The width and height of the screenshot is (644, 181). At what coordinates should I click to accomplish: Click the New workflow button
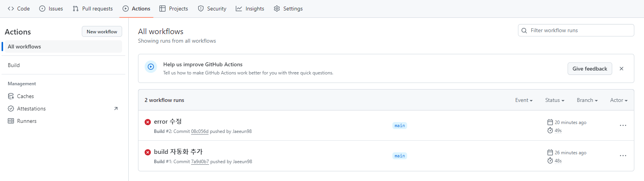click(x=102, y=31)
